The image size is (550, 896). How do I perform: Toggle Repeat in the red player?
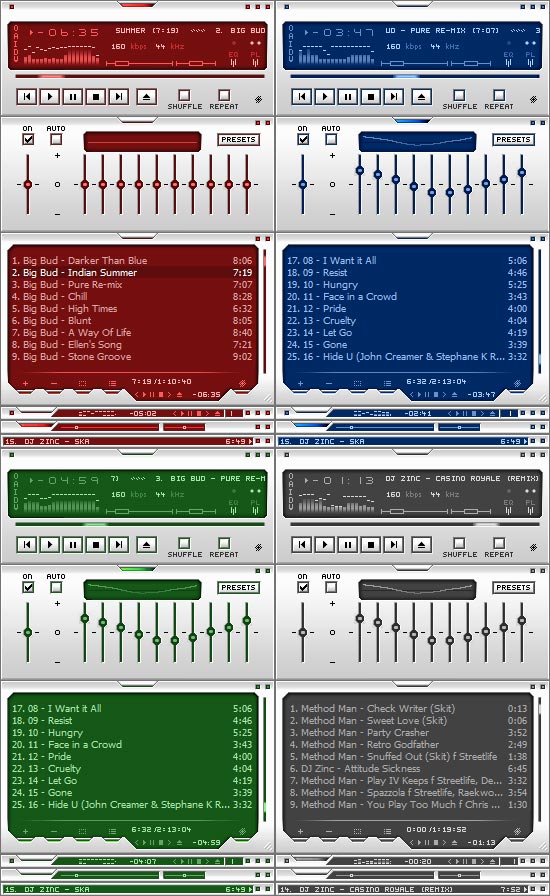click(224, 95)
